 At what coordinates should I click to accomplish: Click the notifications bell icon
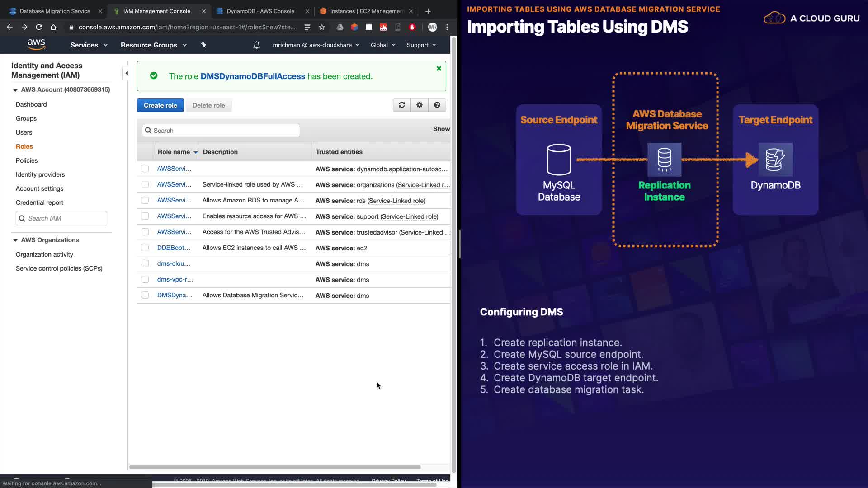point(256,45)
